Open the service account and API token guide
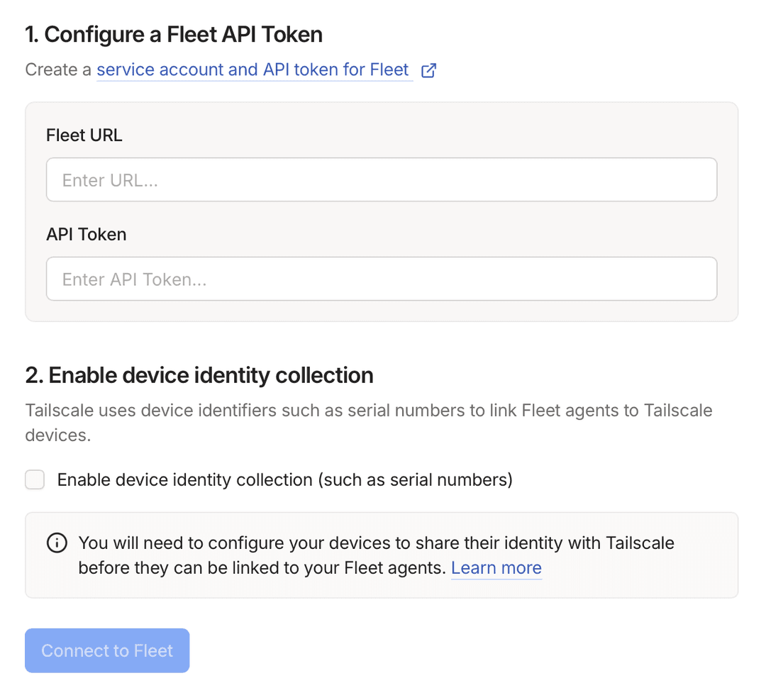Image resolution: width=766 pixels, height=700 pixels. pos(254,70)
